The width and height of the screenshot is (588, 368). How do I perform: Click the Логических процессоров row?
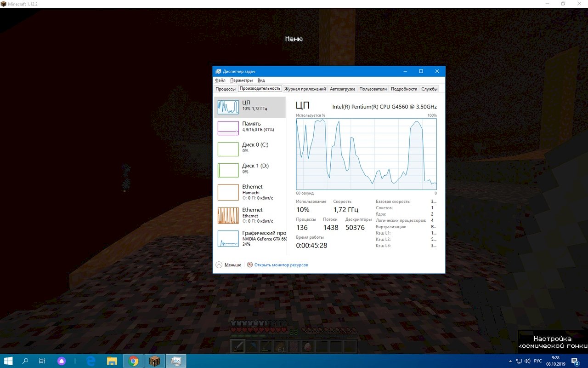coord(406,220)
